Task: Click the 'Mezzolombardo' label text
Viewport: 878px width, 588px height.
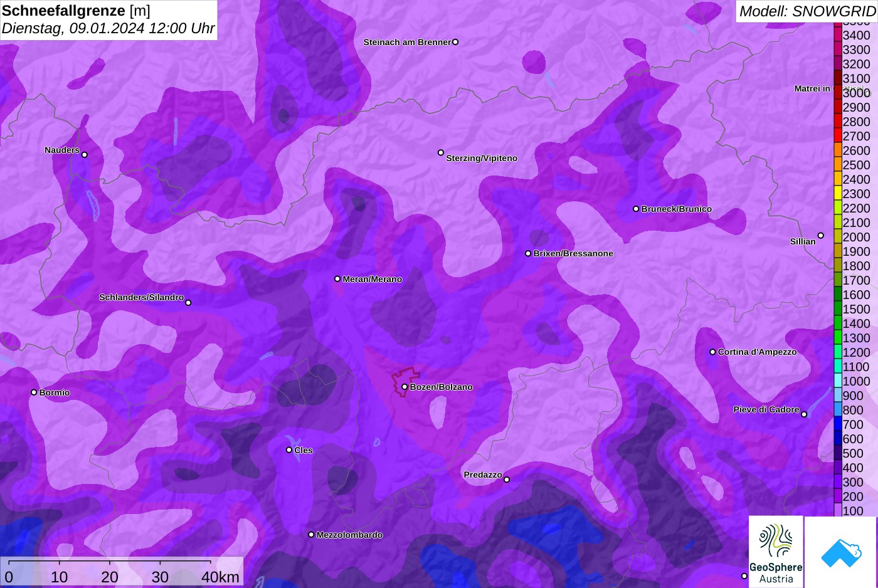Action: (x=349, y=535)
